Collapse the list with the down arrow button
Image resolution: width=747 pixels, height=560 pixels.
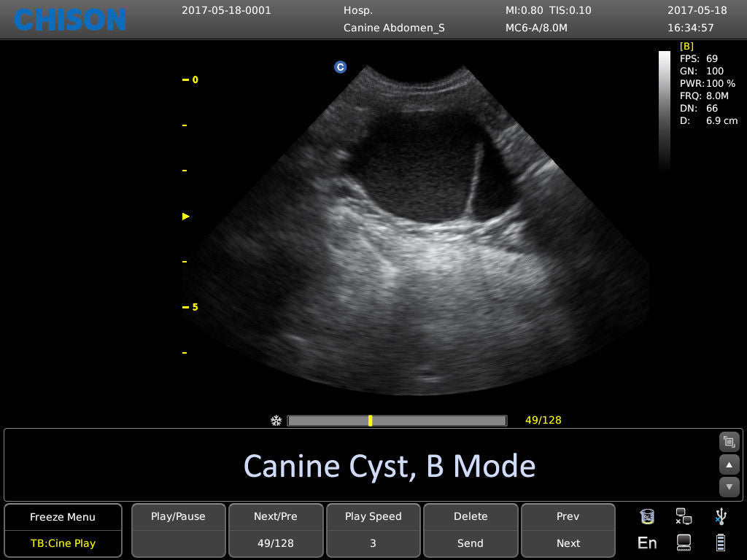pos(729,487)
